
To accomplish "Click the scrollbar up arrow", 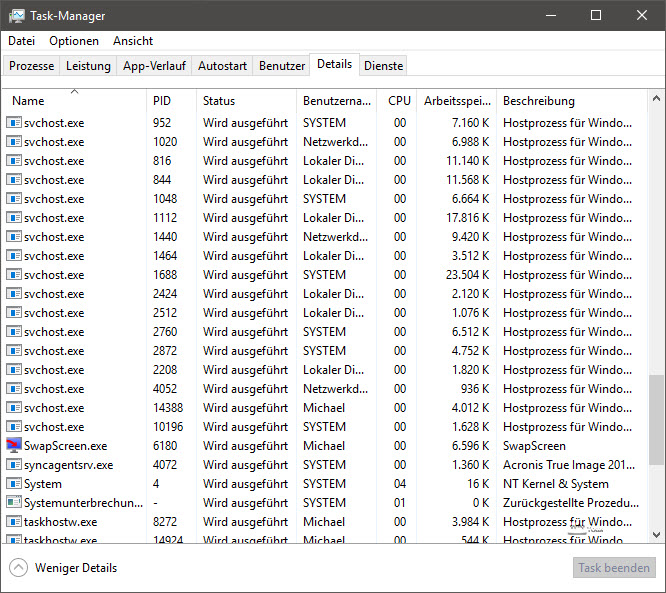I will click(x=656, y=99).
